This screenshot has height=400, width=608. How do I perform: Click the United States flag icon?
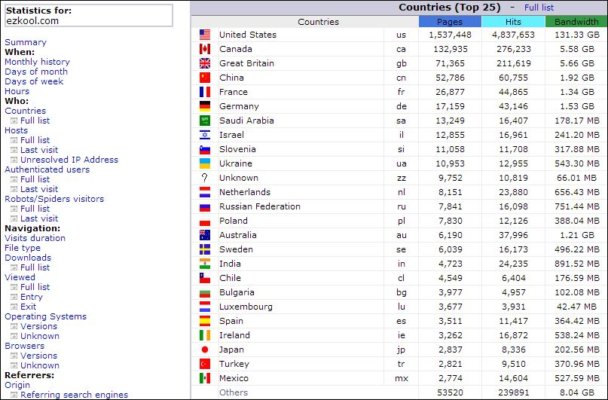tap(205, 34)
